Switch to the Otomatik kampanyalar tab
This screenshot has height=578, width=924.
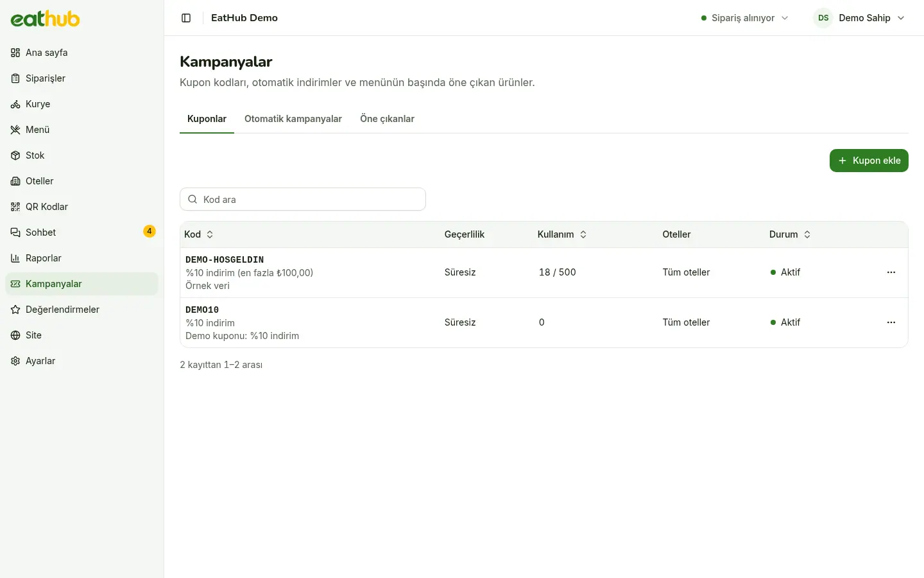point(293,119)
